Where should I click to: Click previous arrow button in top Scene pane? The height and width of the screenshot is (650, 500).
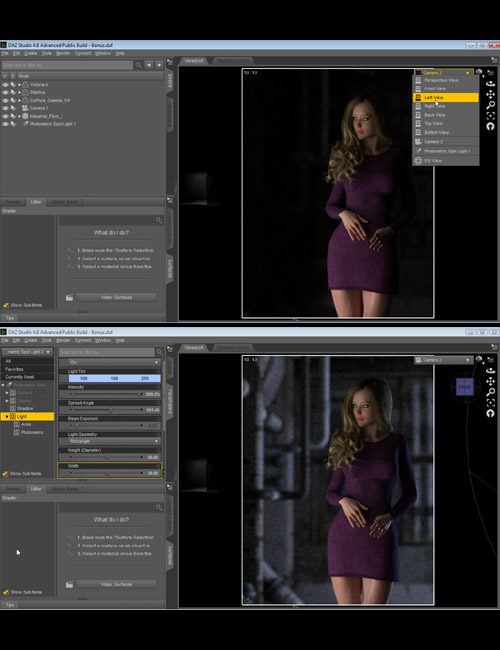click(x=149, y=65)
